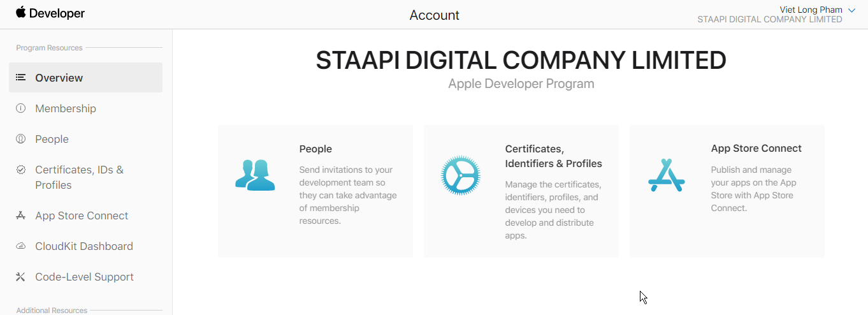Click the App Store Connect card icon
Image resolution: width=868 pixels, height=315 pixels.
pyautogui.click(x=666, y=175)
